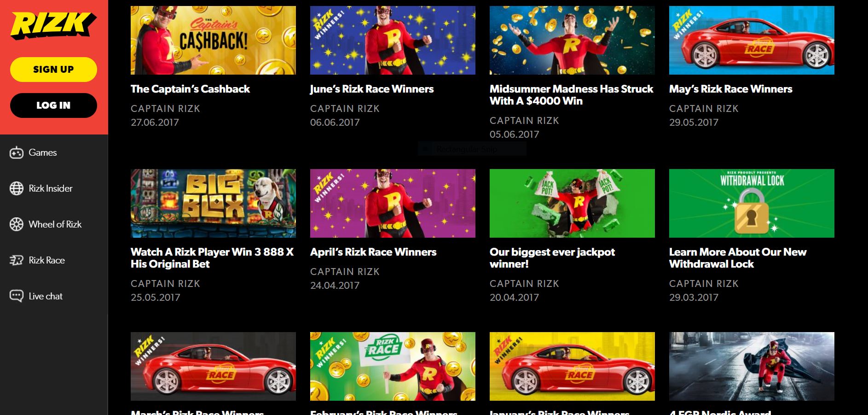Open The Captain's Cashback article title
Image resolution: width=868 pixels, height=415 pixels.
(x=190, y=89)
